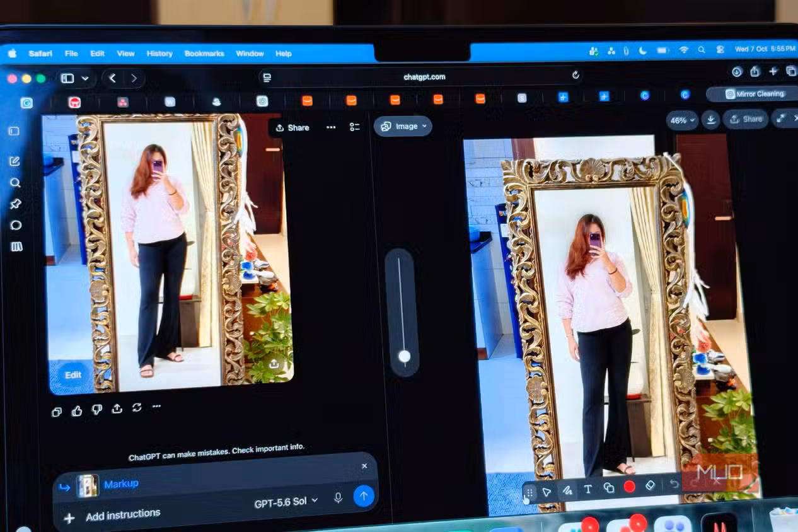Open the Safari sidebar dropdown chevron
798x532 pixels.
pyautogui.click(x=85, y=78)
